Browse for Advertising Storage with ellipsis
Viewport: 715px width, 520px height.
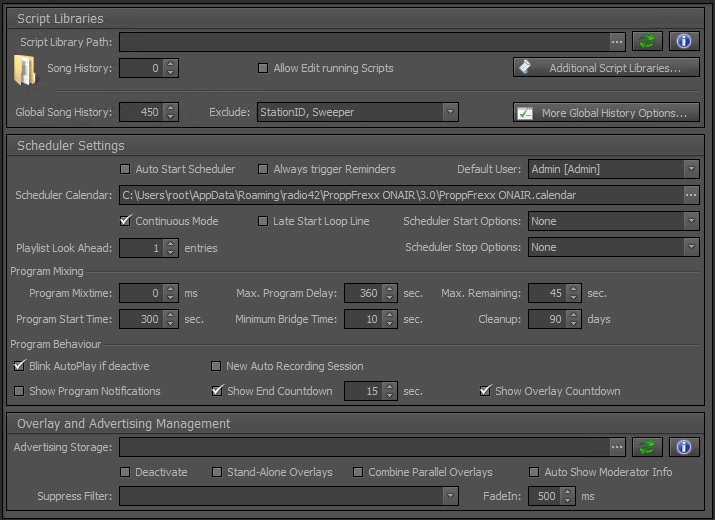[x=617, y=447]
